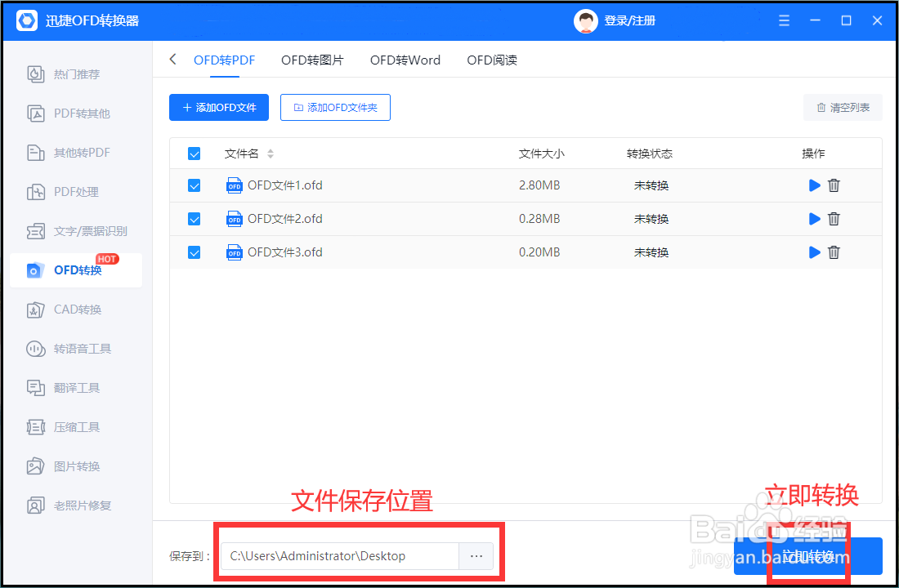
Task: Switch to the OFD转PDF tab
Action: click(x=224, y=60)
